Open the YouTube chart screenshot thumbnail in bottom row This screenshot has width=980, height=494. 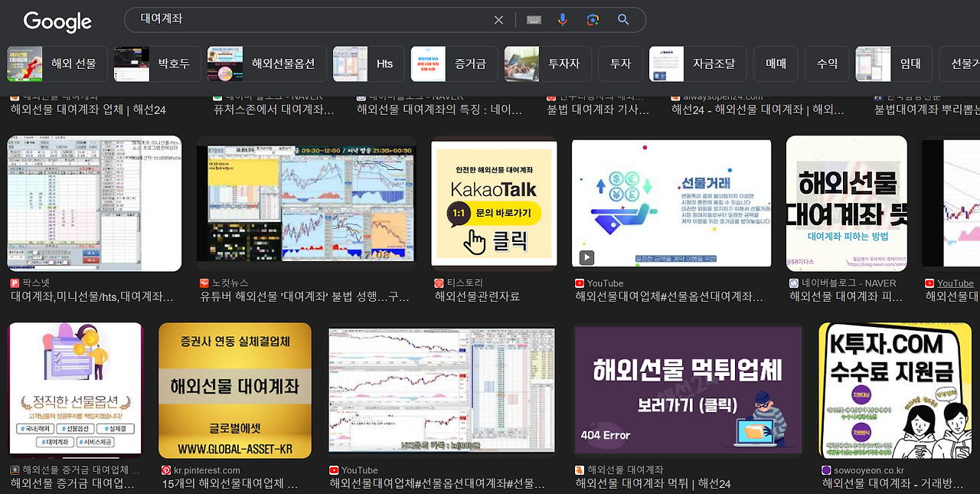442,390
